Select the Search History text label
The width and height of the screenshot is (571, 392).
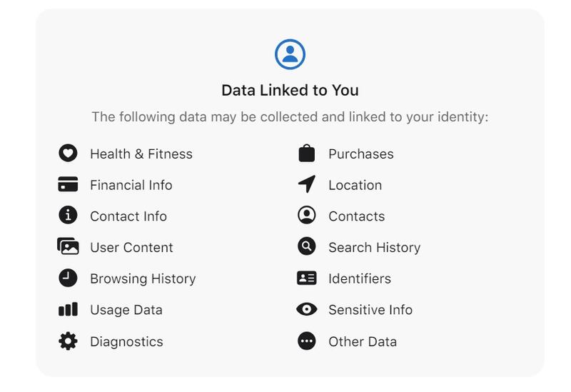[374, 248]
